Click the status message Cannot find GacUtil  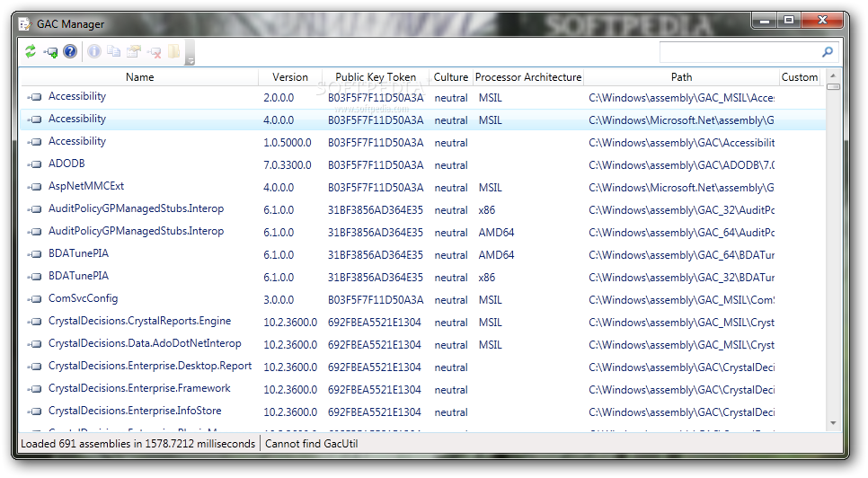(311, 444)
